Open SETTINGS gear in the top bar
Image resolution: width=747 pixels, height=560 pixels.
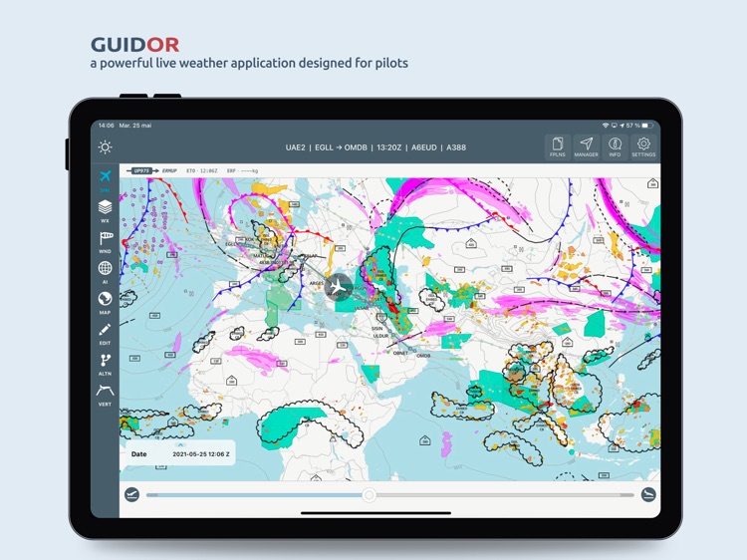[643, 146]
